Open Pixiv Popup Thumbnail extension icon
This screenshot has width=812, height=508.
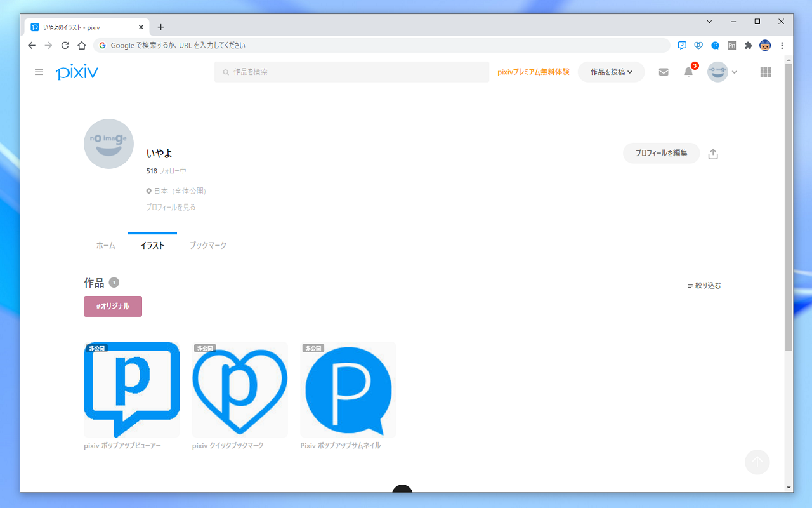click(x=715, y=46)
